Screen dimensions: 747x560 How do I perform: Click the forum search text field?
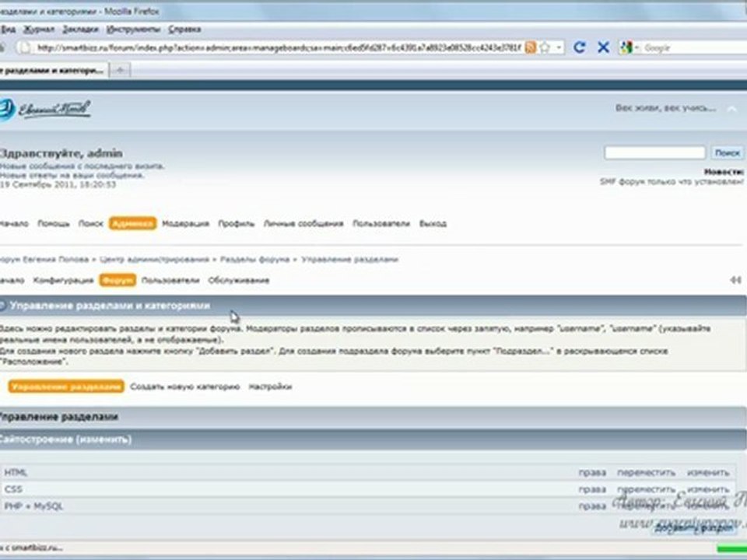[x=654, y=152]
